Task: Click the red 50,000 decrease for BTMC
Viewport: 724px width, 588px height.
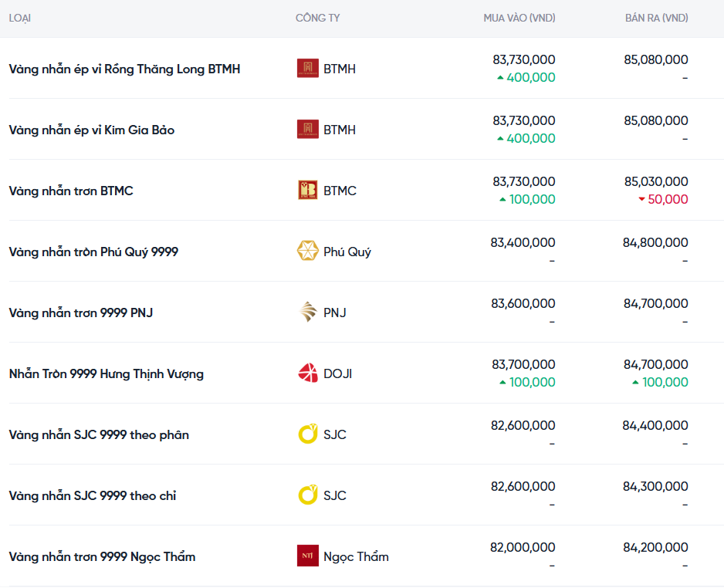Action: 664,199
